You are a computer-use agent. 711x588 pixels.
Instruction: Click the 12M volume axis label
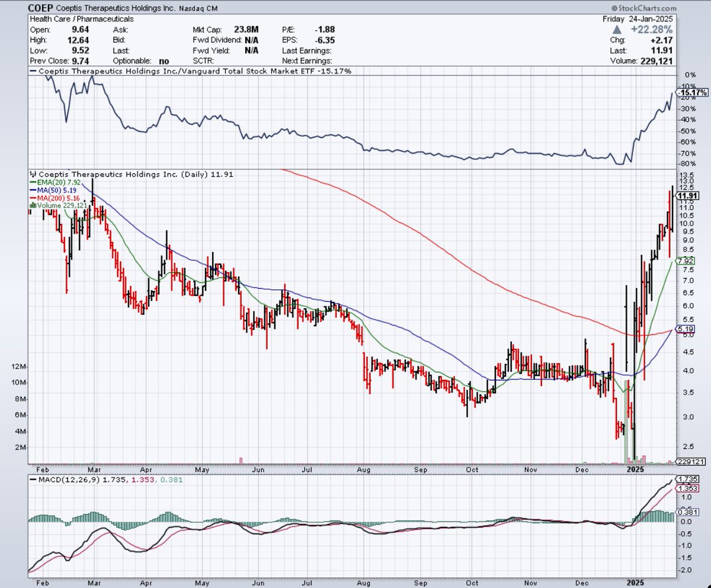click(20, 367)
